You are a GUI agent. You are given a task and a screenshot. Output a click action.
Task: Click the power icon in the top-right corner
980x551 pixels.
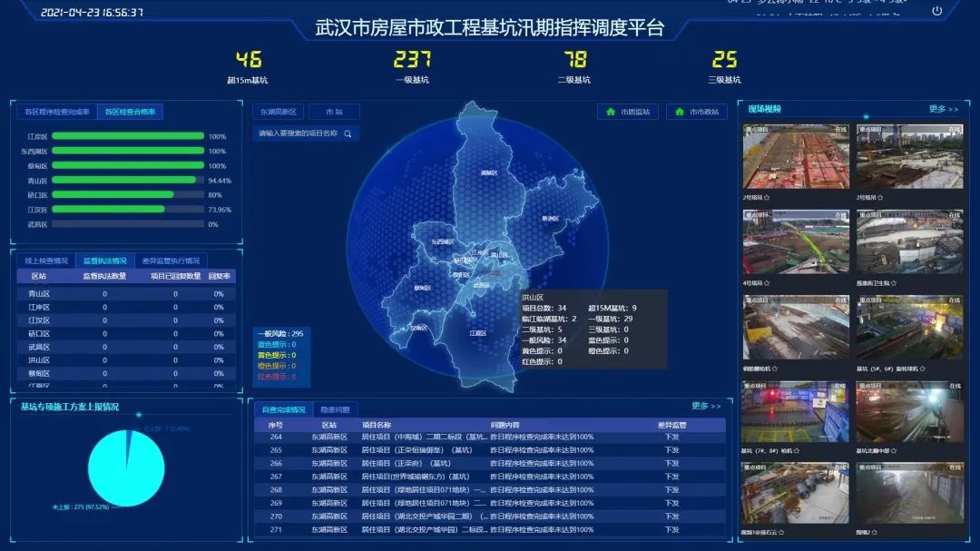coord(936,11)
